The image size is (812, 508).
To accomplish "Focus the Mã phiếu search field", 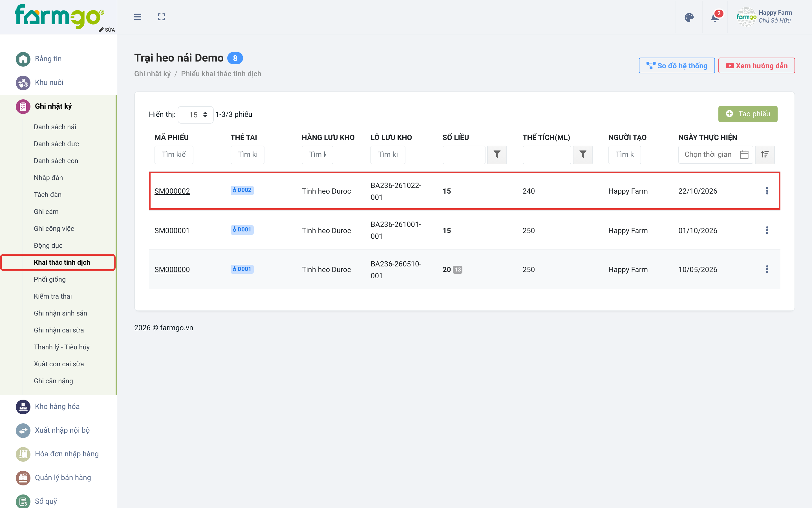I will (174, 155).
